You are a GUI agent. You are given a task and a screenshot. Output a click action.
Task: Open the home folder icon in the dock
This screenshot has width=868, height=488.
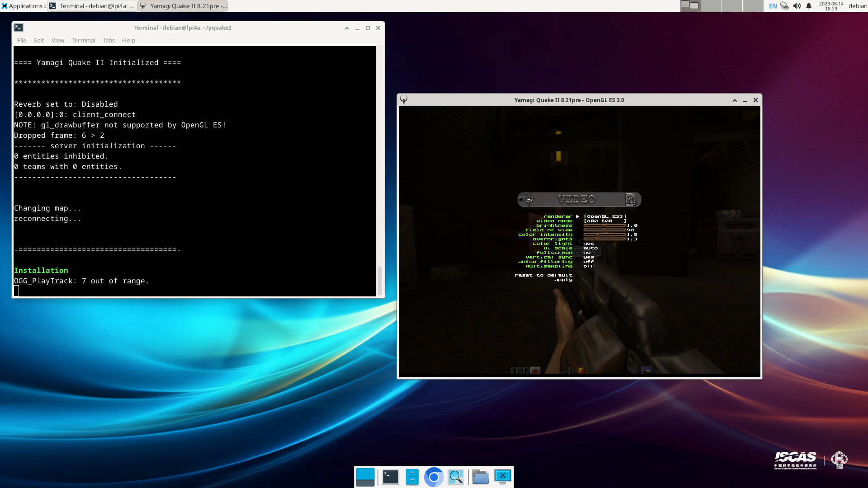(481, 477)
